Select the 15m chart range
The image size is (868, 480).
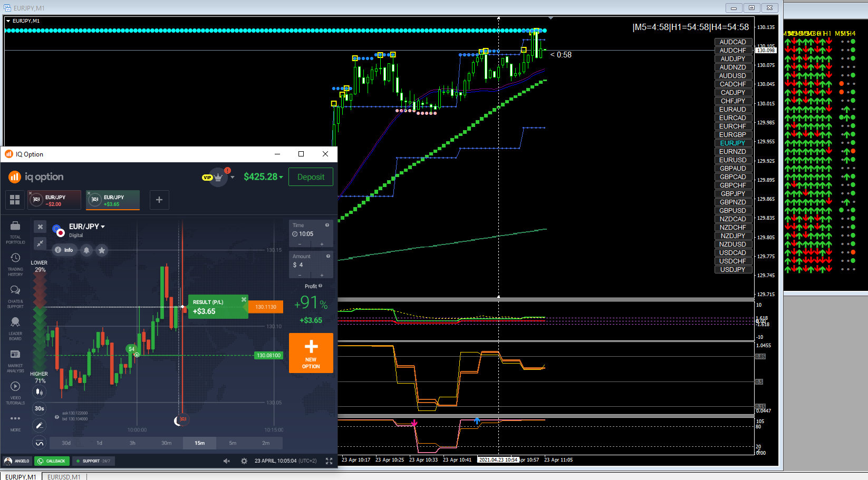coord(199,443)
